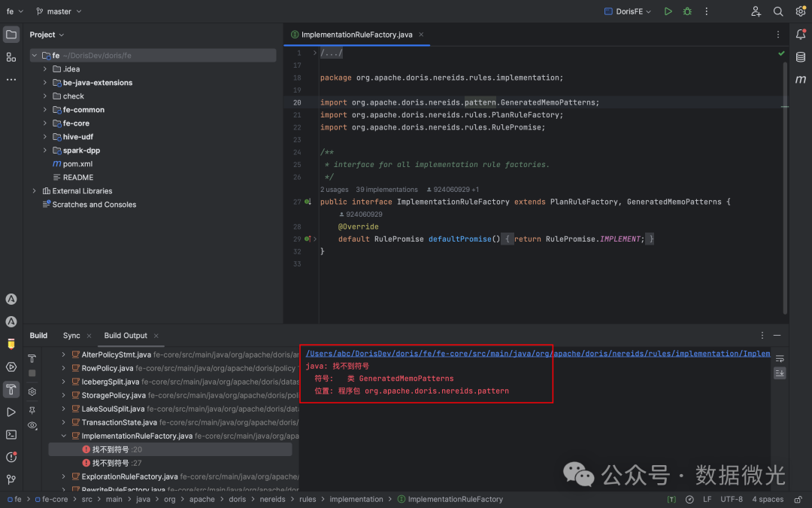This screenshot has width=812, height=508.
Task: Change the 4 spaces indent setting
Action: (768, 499)
